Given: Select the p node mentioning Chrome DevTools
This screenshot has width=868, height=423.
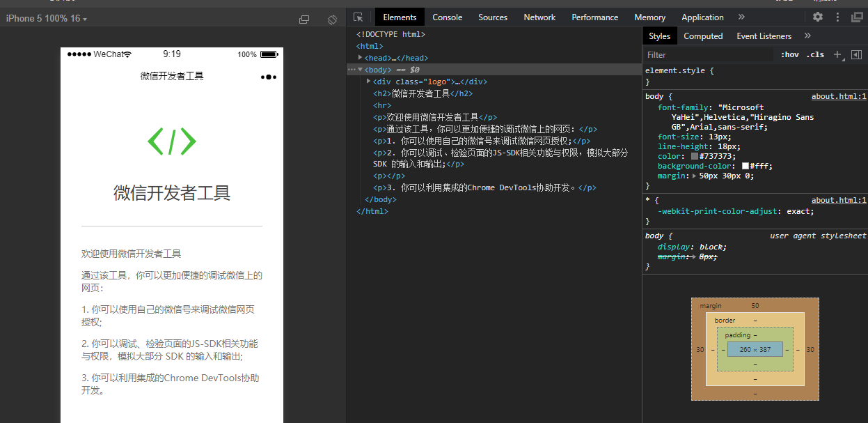Looking at the screenshot, I should 484,187.
